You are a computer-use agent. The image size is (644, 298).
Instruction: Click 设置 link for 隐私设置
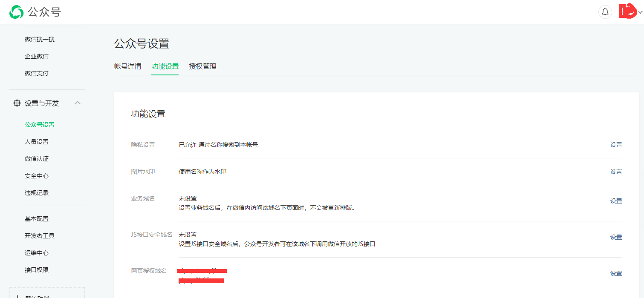pos(616,145)
